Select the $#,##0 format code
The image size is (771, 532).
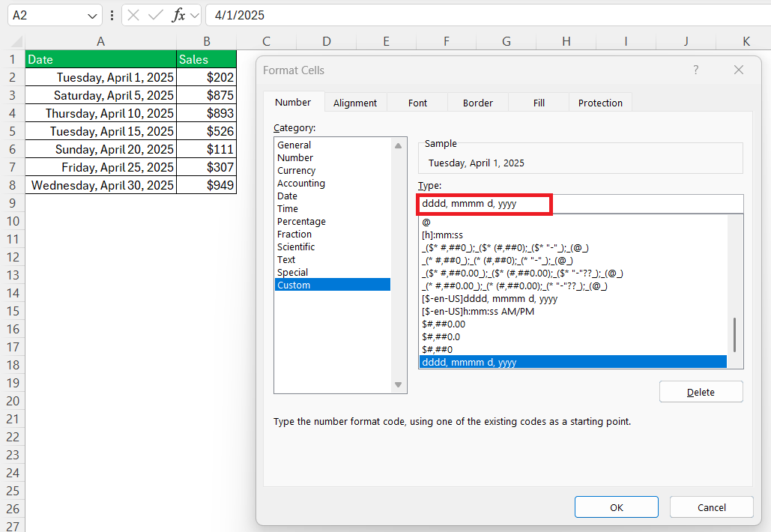573,350
